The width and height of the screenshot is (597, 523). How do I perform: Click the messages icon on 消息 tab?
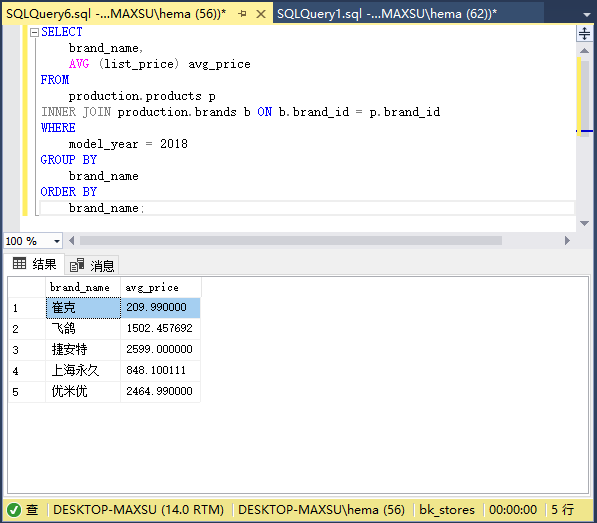[77, 265]
